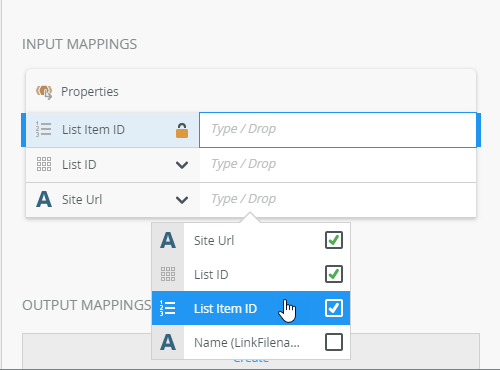Click the grid icon beside List ID row
The image size is (500, 370).
(44, 164)
